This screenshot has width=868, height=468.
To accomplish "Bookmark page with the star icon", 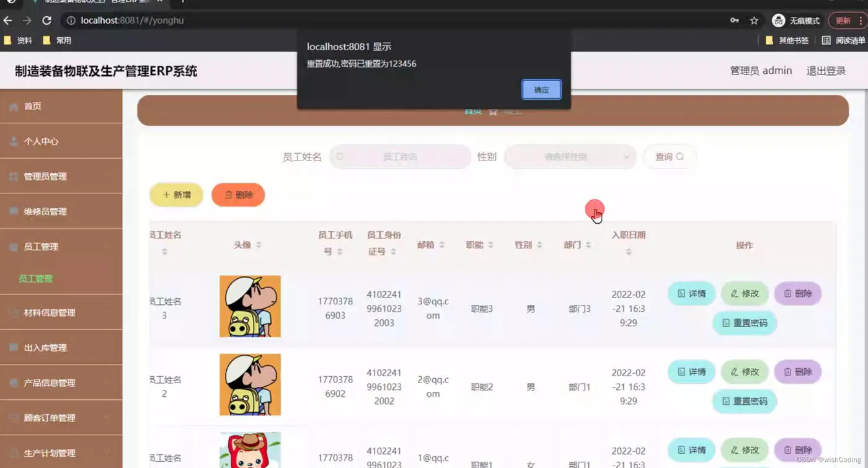I will click(754, 20).
